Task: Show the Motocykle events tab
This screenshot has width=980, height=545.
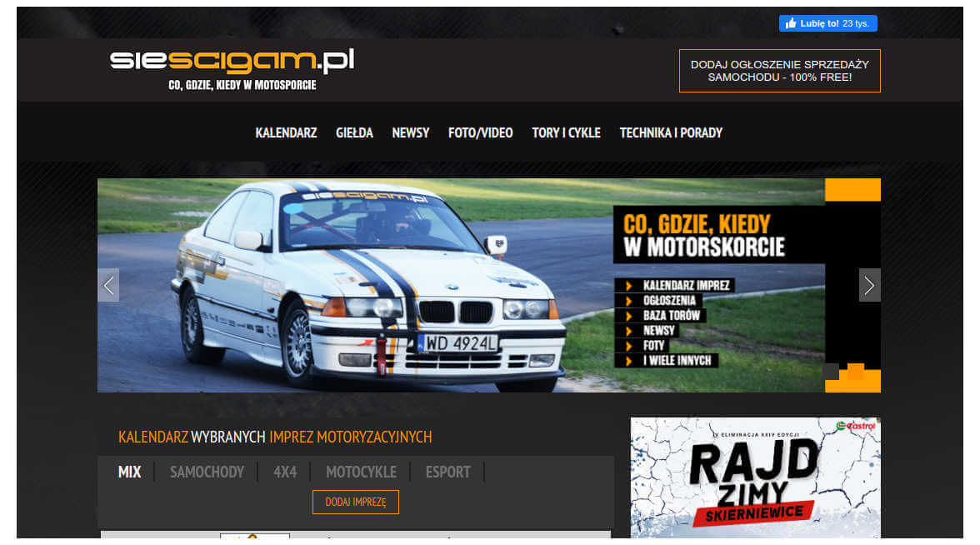Action: 361,472
